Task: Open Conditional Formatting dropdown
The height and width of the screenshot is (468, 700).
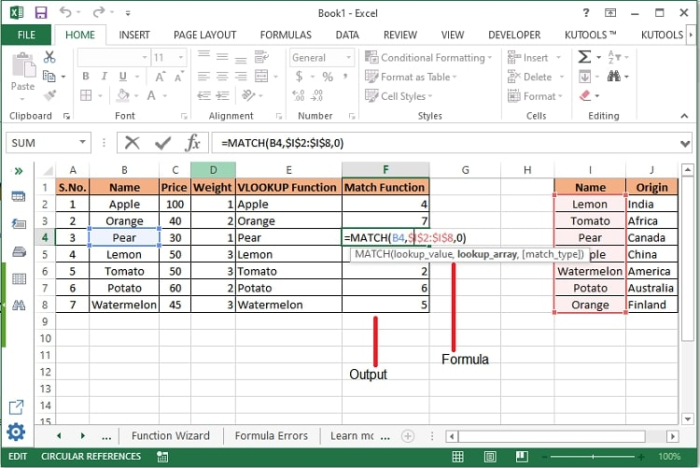Action: pyautogui.click(x=428, y=58)
